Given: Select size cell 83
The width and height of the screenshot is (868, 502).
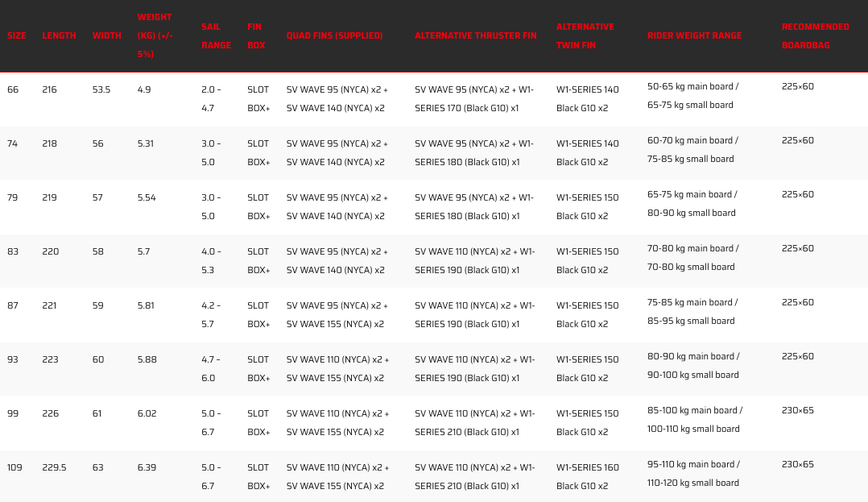Looking at the screenshot, I should tap(13, 251).
